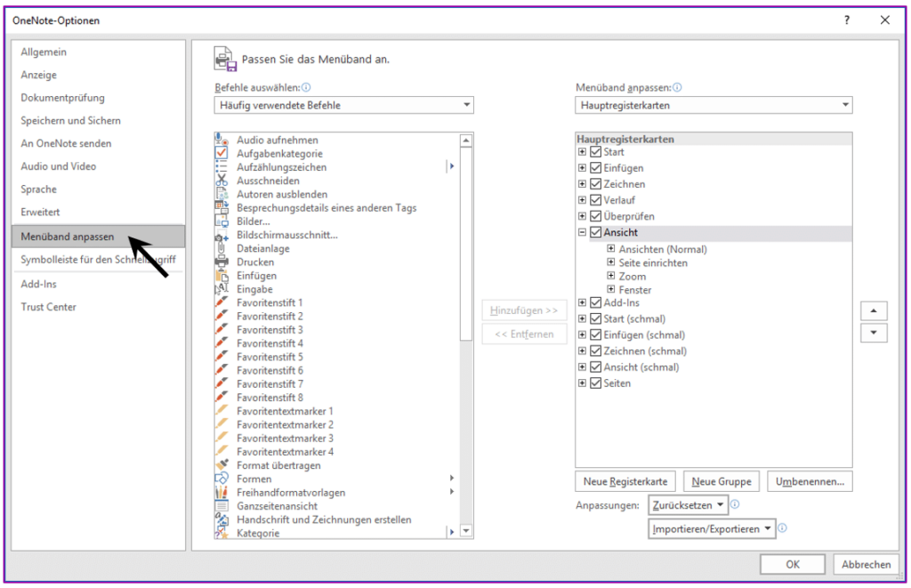Screen dimensions: 911x588
Task: Toggle the Verlauf tab checkbox
Action: tap(595, 200)
